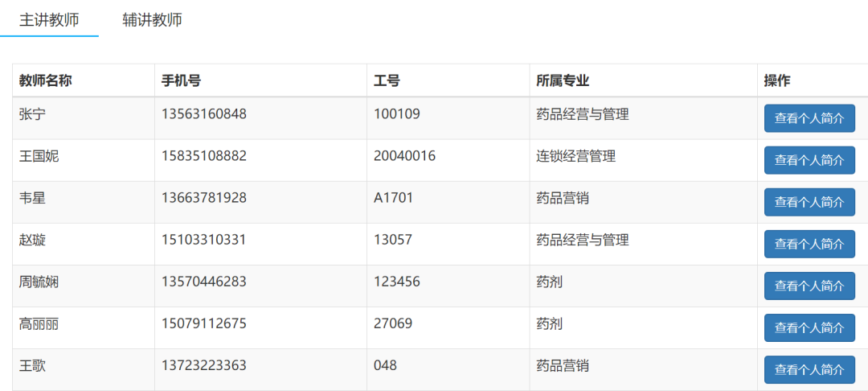Select teacher name 王国妮

pos(39,156)
